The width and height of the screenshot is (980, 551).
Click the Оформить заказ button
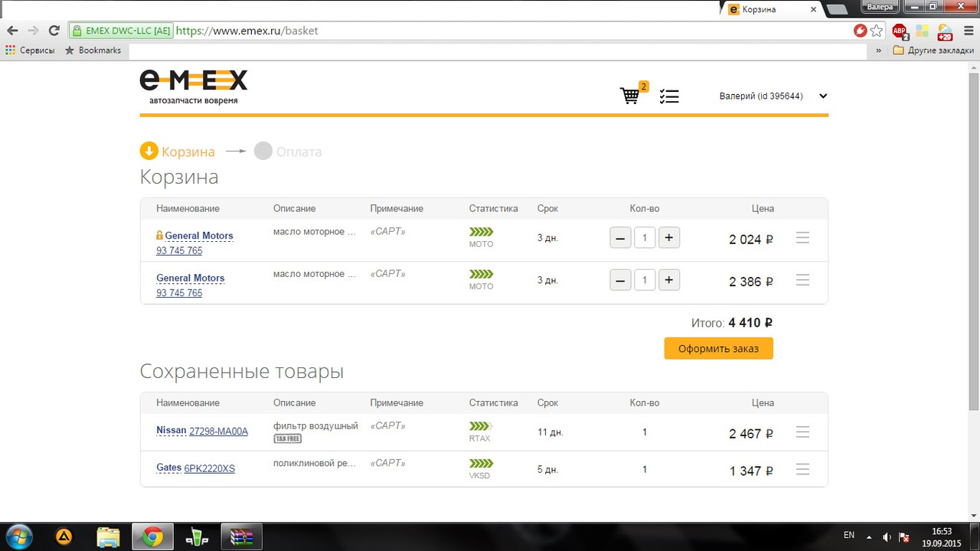718,348
